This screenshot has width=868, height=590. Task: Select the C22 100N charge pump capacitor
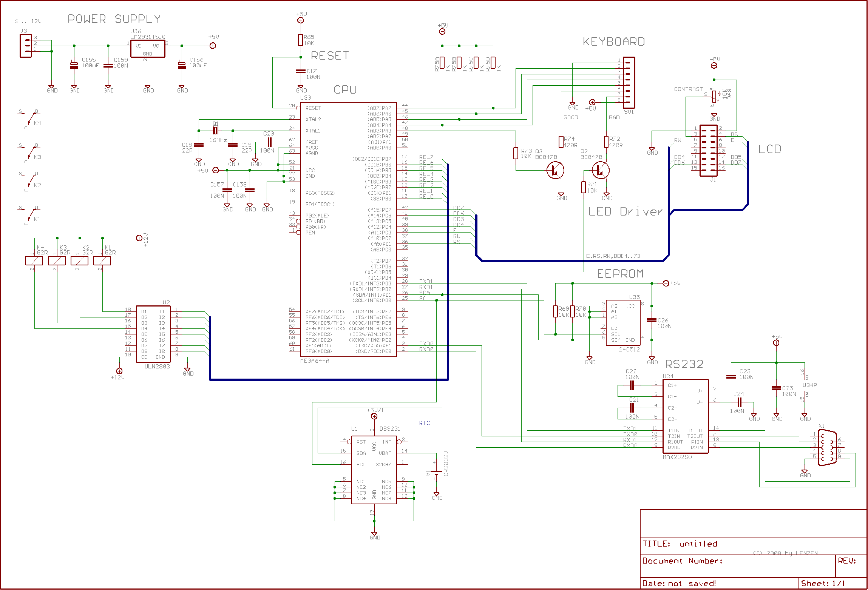(x=632, y=385)
